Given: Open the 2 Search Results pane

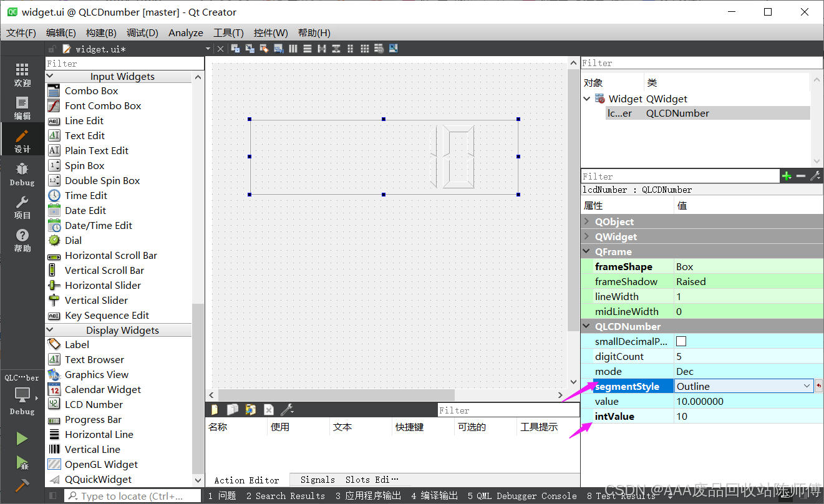Looking at the screenshot, I should 286,496.
